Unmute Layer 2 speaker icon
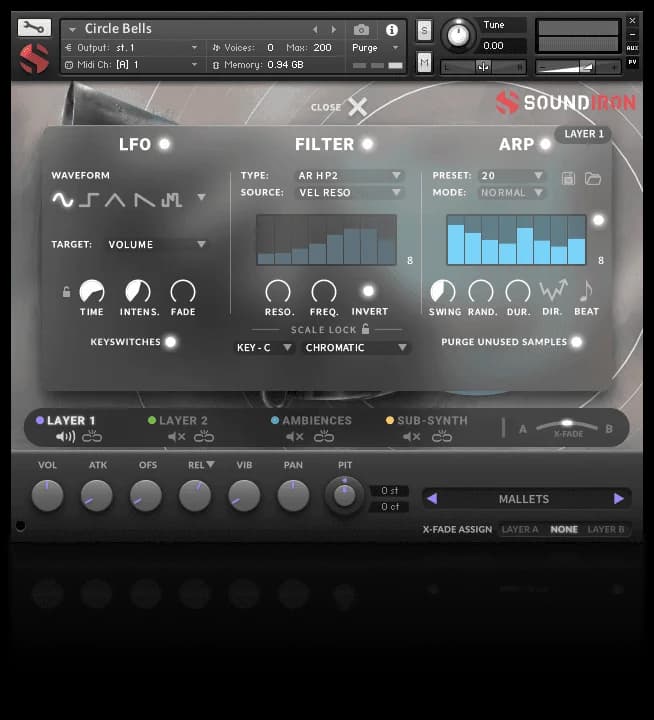 [x=176, y=437]
